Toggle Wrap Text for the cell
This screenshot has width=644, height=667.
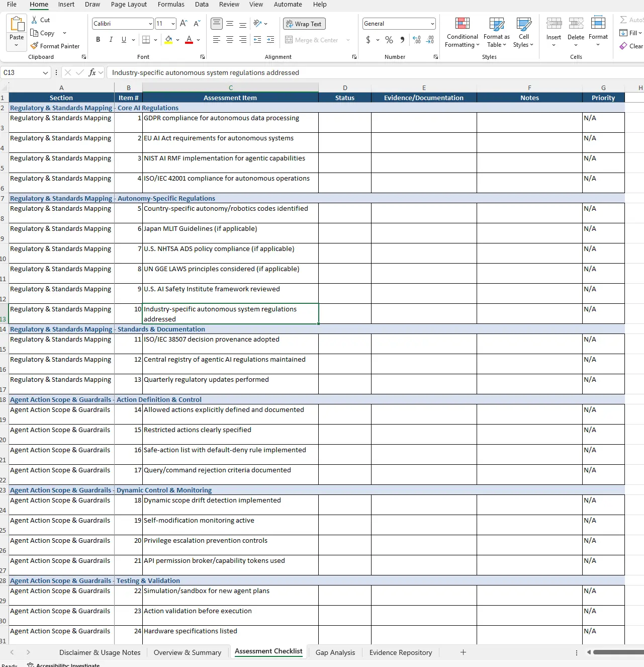click(x=304, y=24)
